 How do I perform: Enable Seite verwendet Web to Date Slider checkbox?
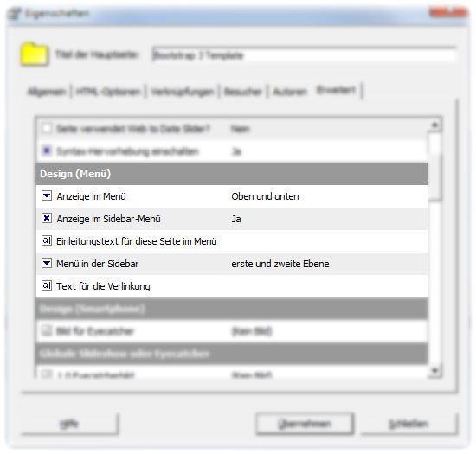47,128
